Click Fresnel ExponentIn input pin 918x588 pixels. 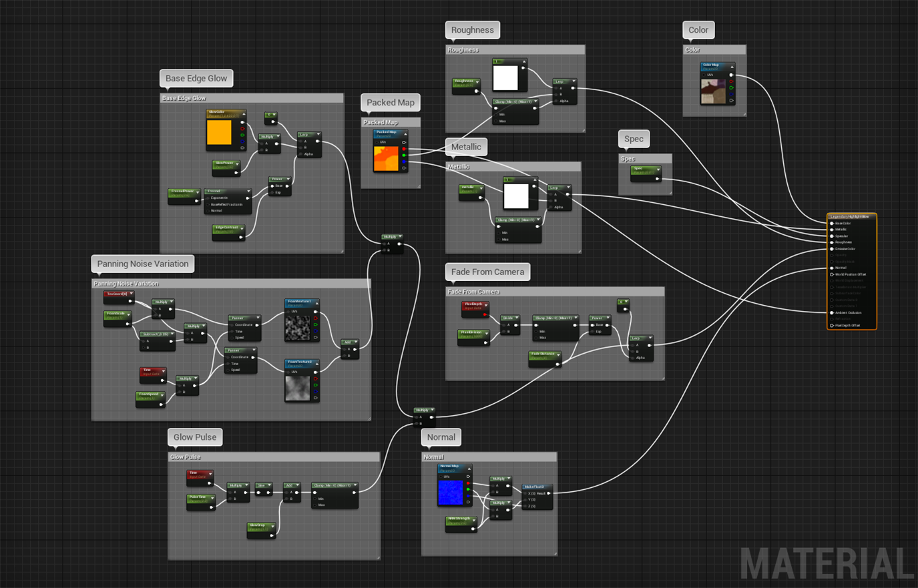(x=208, y=198)
